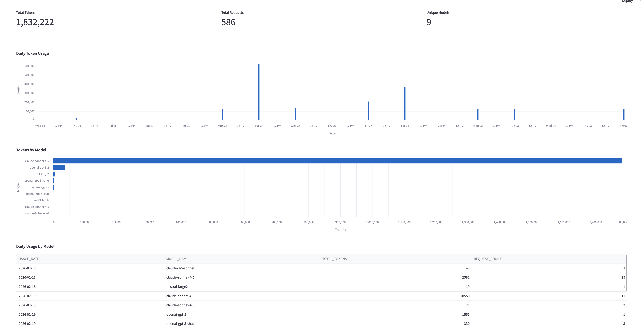Sort by TOTAL_TOKENS column header
Viewport: 644px width, 328px height.
334,259
